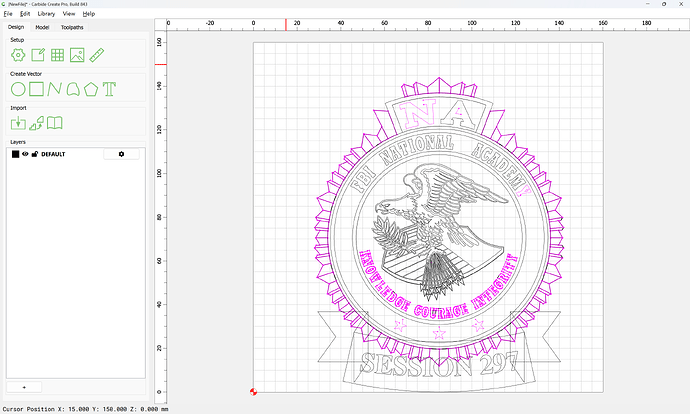This screenshot has width=690, height=414.
Task: Close the Carbide Create window
Action: [x=681, y=4]
